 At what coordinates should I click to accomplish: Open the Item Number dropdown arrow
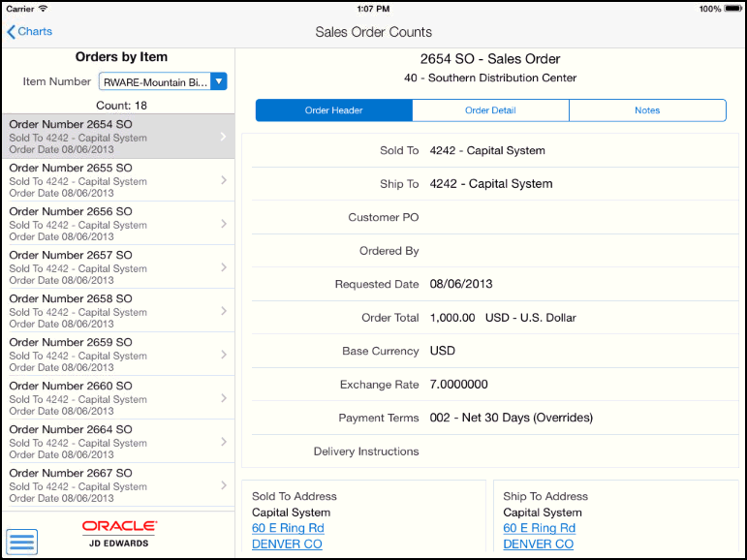point(219,81)
